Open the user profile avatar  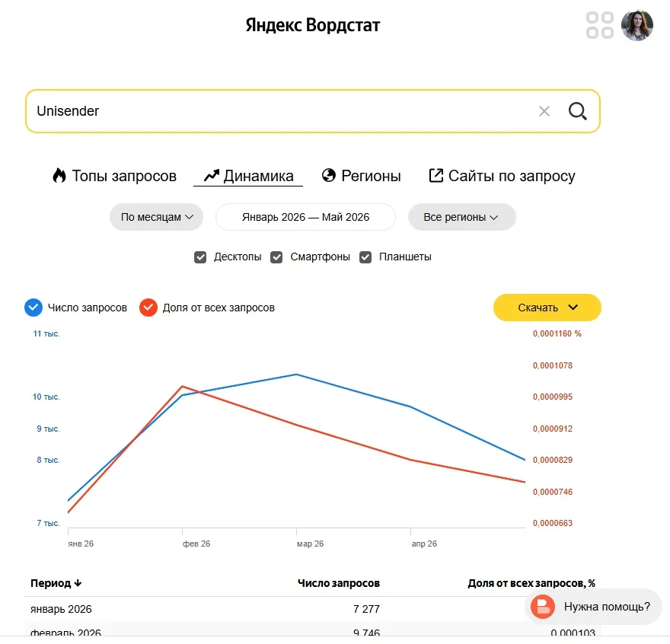pos(636,25)
